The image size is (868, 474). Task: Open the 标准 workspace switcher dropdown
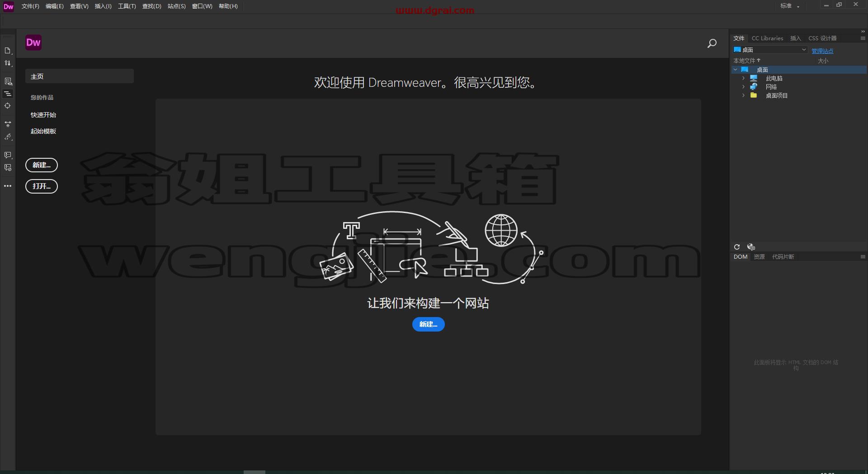click(x=790, y=6)
